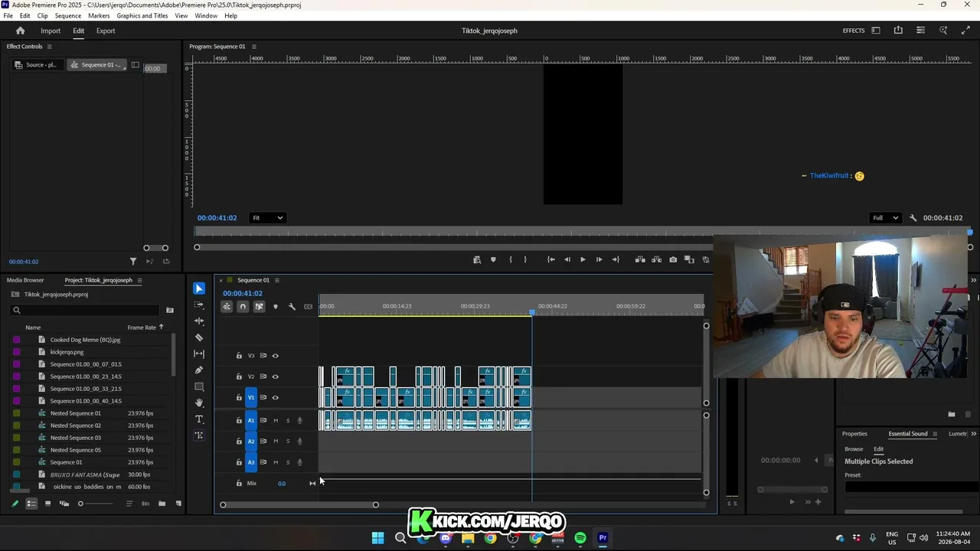Click the Extract button

point(656,259)
